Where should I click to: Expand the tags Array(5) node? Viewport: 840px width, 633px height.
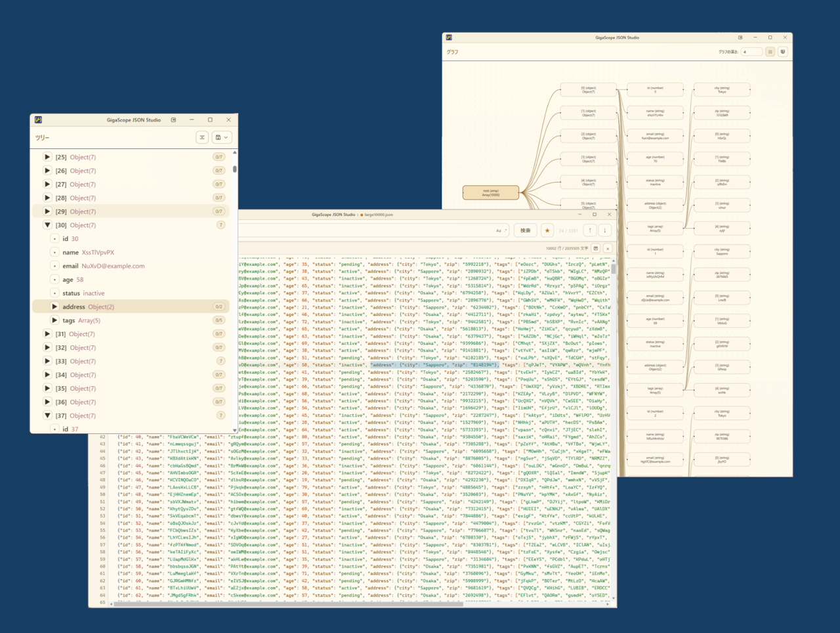[54, 320]
